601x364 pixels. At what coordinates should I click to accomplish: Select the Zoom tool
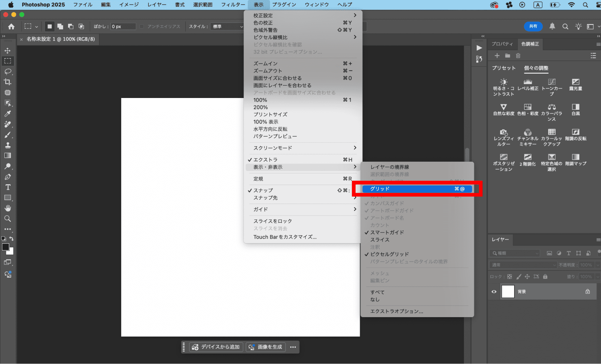(x=8, y=219)
